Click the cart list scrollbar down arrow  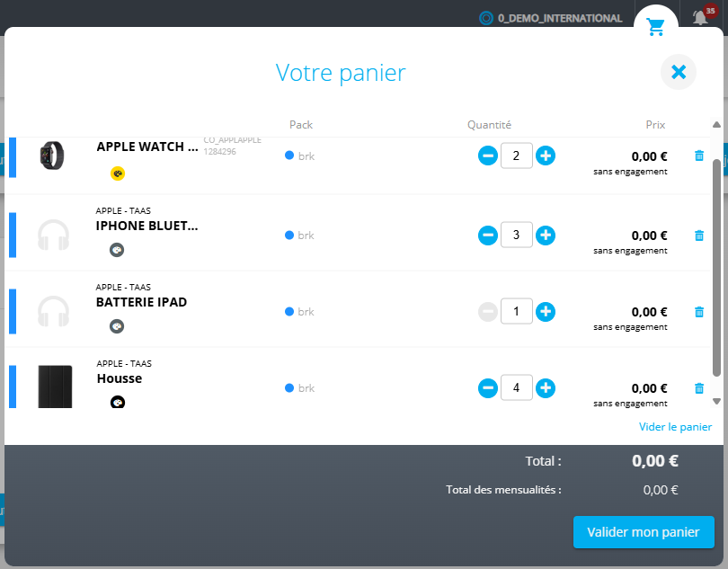pyautogui.click(x=716, y=401)
